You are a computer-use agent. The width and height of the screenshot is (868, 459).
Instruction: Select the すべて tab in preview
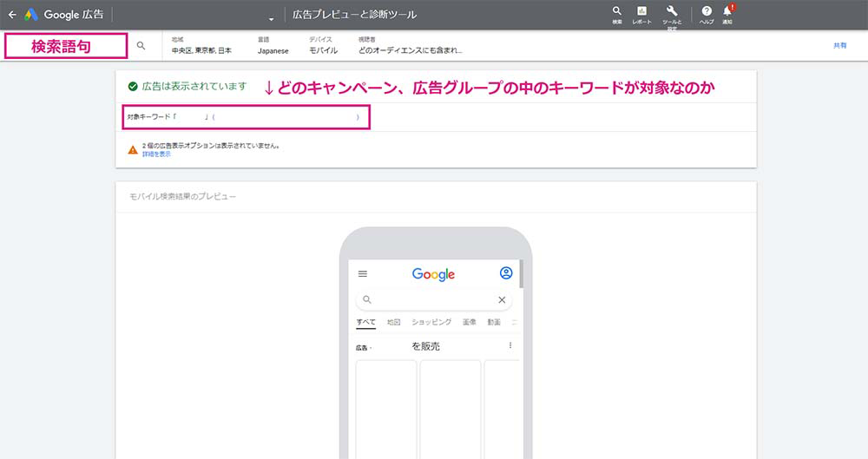tap(366, 322)
